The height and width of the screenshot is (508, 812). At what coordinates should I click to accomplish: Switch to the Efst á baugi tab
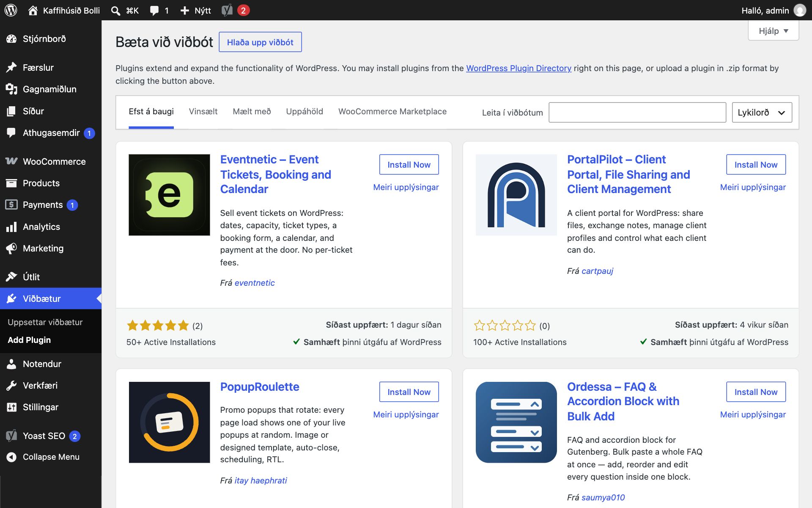tap(151, 112)
